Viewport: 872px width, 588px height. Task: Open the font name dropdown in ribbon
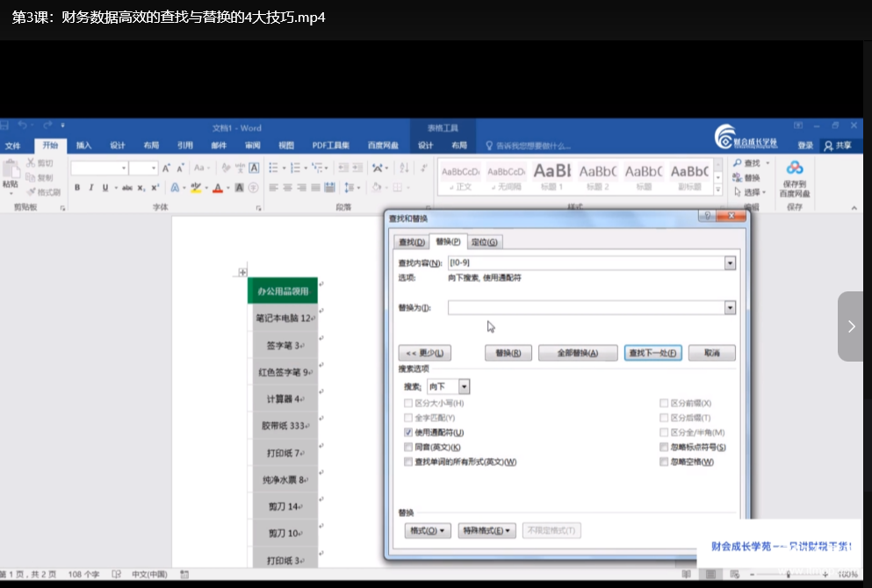(124, 168)
